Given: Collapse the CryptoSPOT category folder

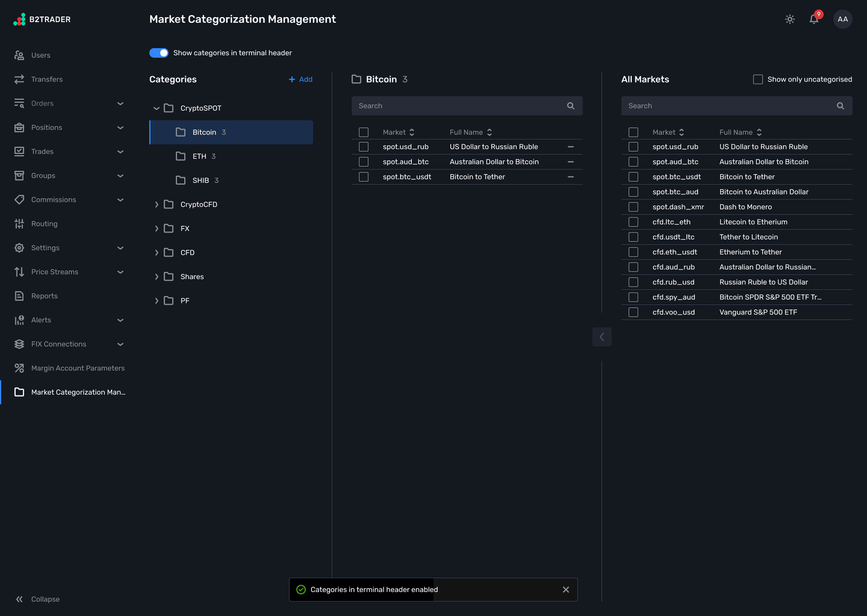Looking at the screenshot, I should 156,108.
